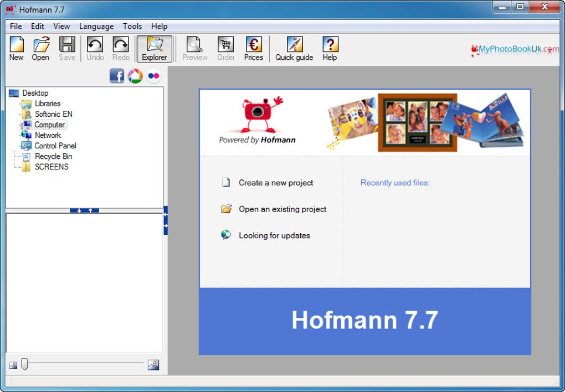This screenshot has width=565, height=392.
Task: Click the Picasa import icon
Action: 136,76
